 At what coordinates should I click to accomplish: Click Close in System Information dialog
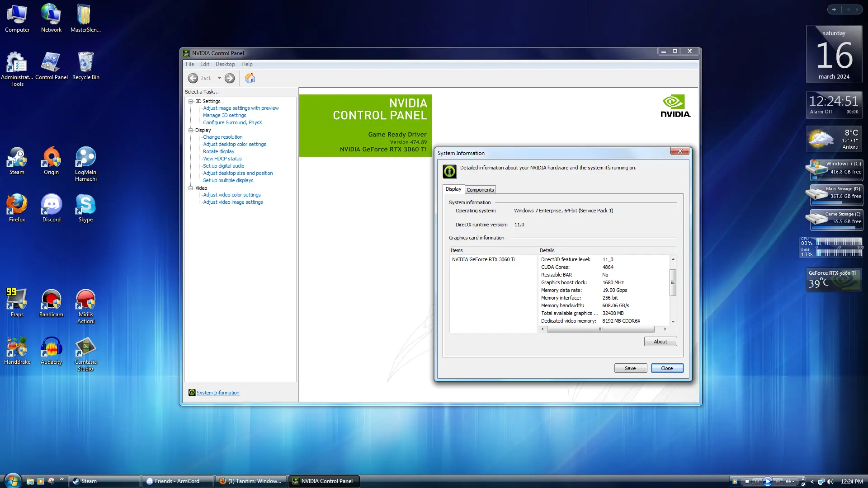coord(667,368)
